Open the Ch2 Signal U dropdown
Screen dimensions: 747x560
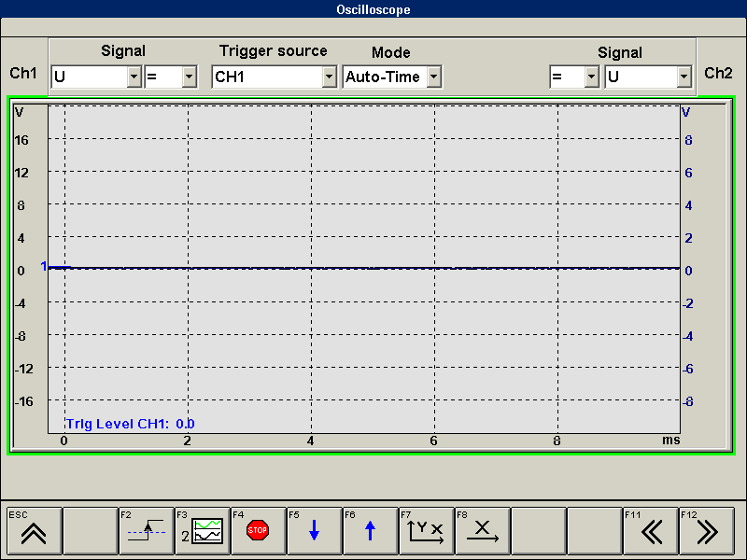[x=684, y=77]
